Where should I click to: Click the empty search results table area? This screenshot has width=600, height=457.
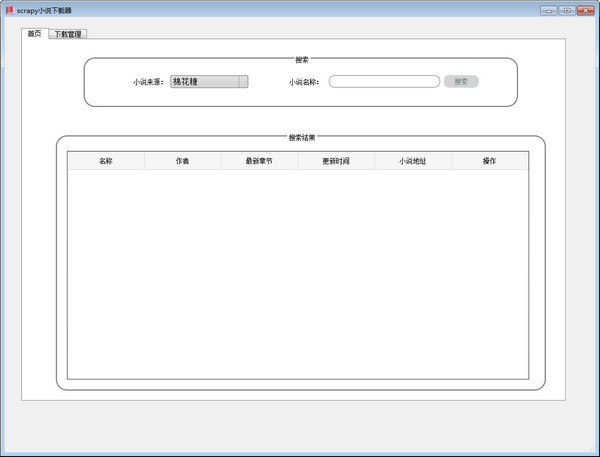[297, 275]
